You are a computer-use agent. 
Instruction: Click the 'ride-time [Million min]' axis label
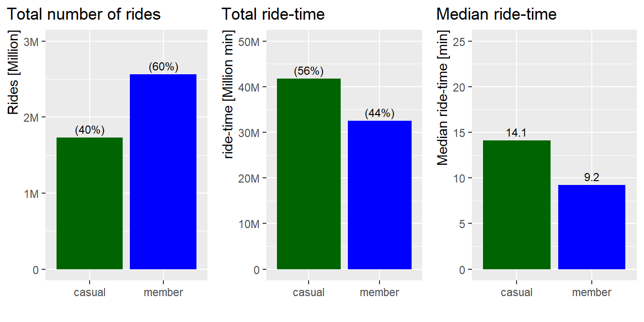228,95
